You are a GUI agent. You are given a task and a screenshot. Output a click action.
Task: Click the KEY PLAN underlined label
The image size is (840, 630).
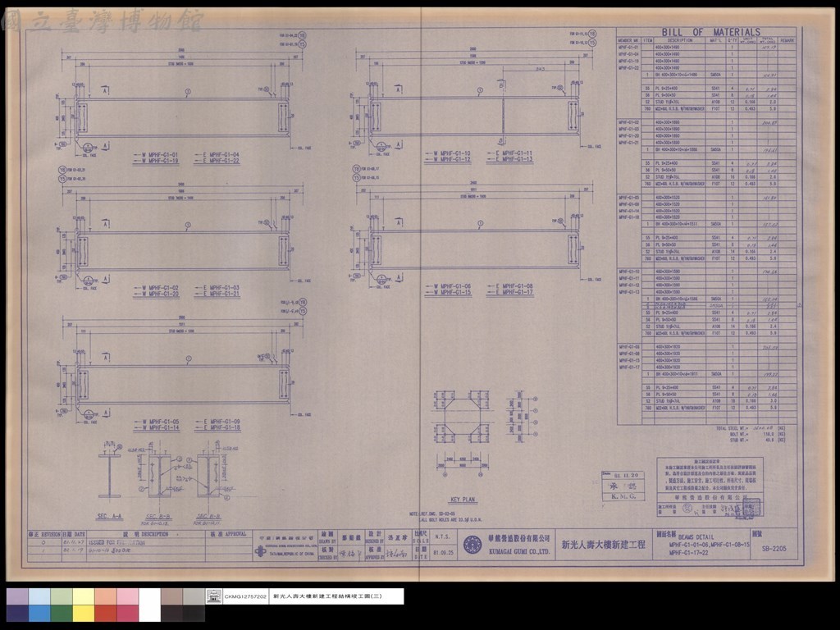463,500
